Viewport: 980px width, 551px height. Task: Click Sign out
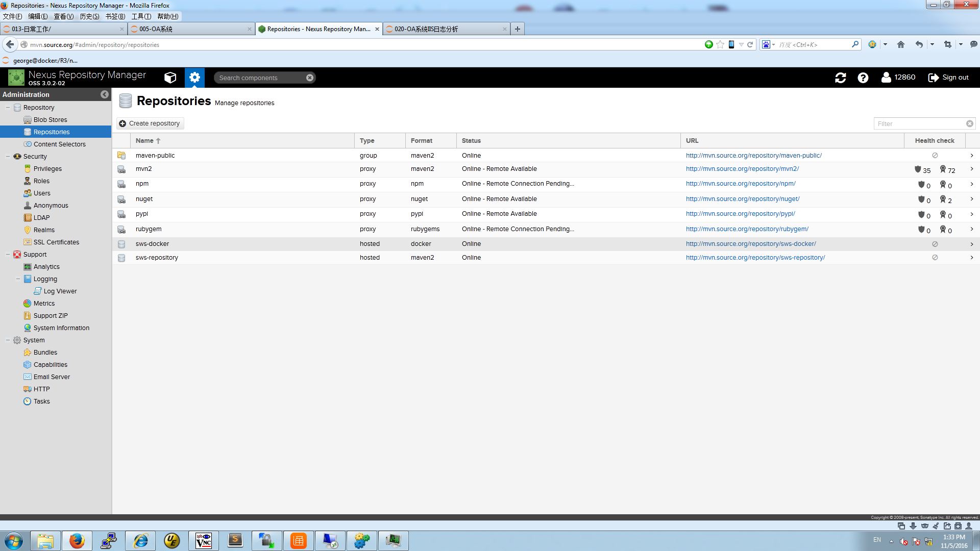click(x=948, y=78)
